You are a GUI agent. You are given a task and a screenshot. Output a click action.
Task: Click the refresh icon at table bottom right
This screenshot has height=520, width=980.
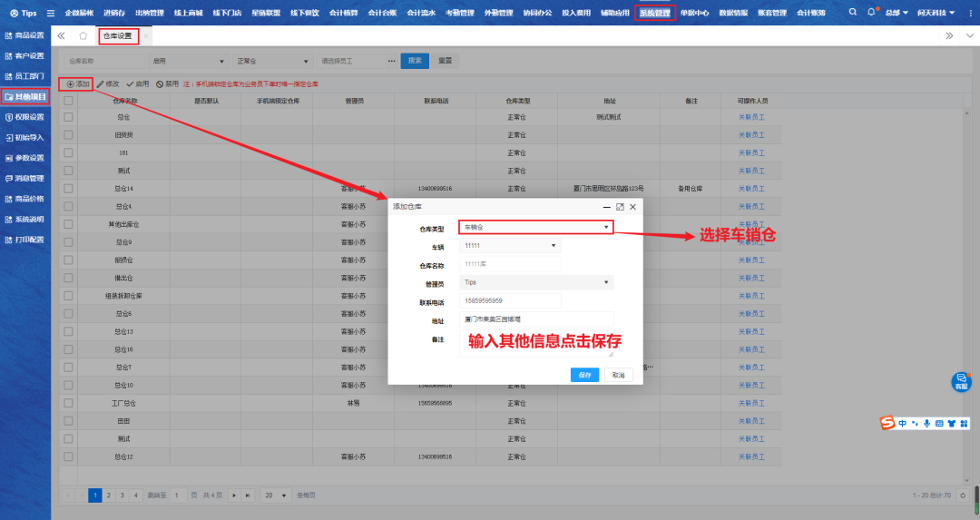pyautogui.click(x=964, y=495)
